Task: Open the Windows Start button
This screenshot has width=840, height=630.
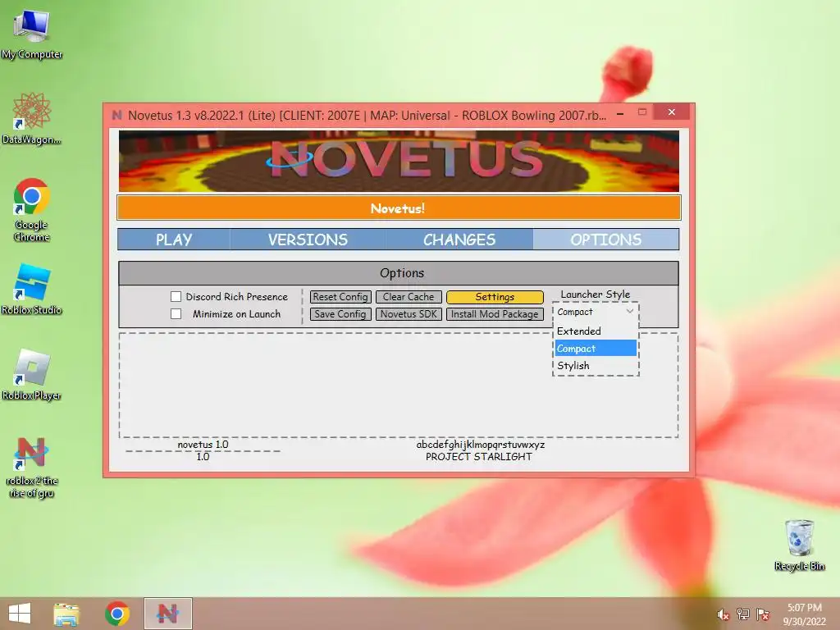Action: (x=20, y=614)
